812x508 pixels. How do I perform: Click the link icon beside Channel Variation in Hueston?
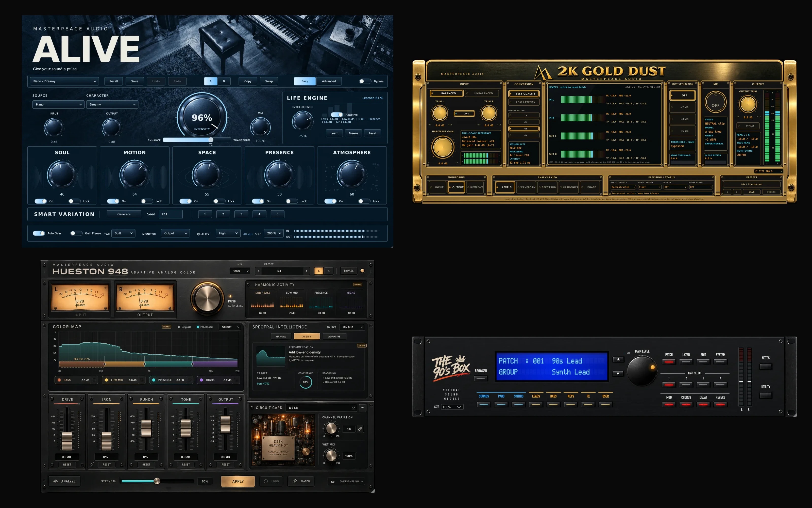click(360, 429)
